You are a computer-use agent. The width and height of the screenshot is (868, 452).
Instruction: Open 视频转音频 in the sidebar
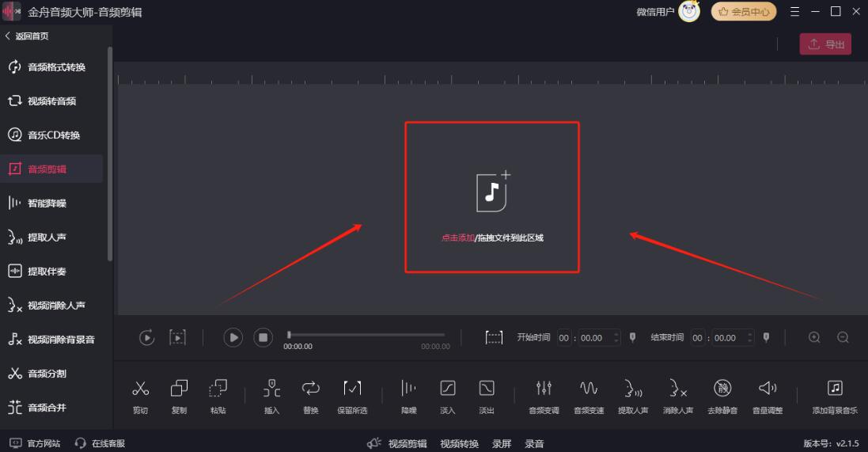pos(51,101)
